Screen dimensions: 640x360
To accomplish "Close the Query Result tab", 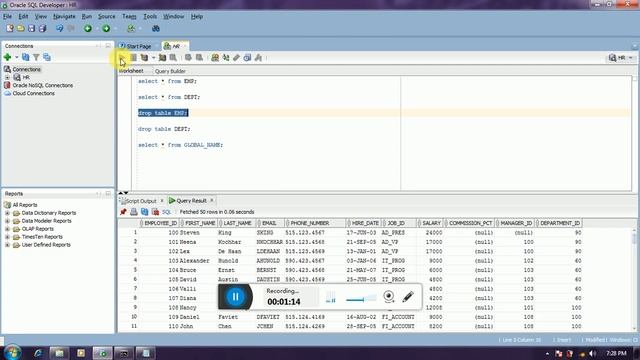I will [212, 200].
